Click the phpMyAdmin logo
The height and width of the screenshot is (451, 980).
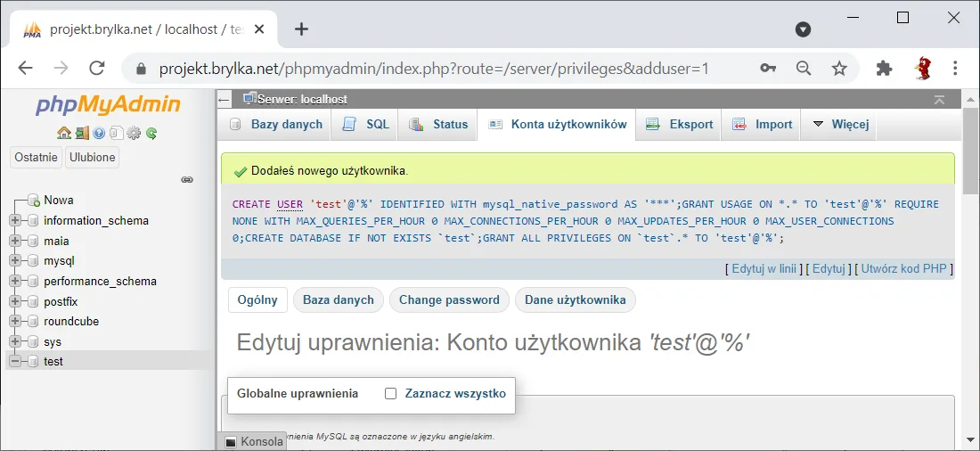pyautogui.click(x=108, y=104)
